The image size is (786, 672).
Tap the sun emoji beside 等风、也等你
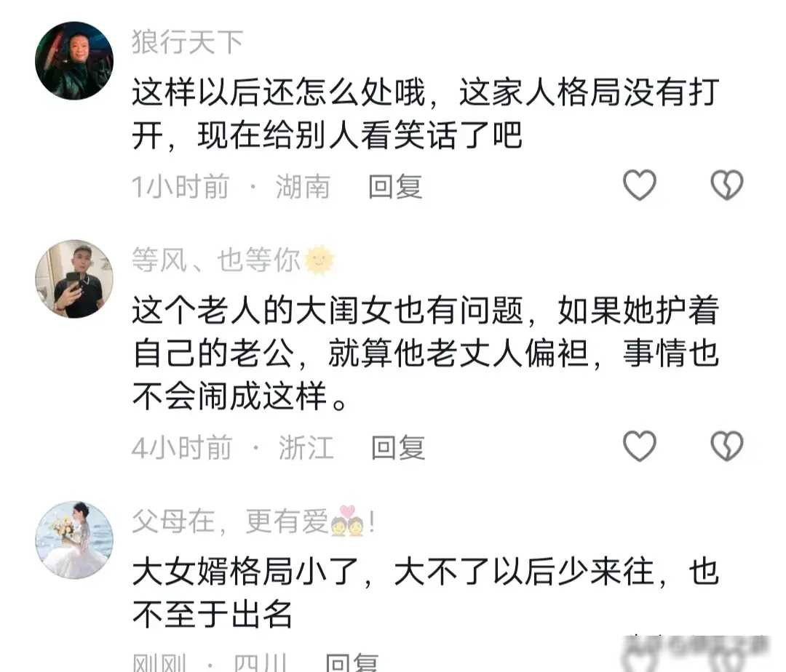[319, 260]
